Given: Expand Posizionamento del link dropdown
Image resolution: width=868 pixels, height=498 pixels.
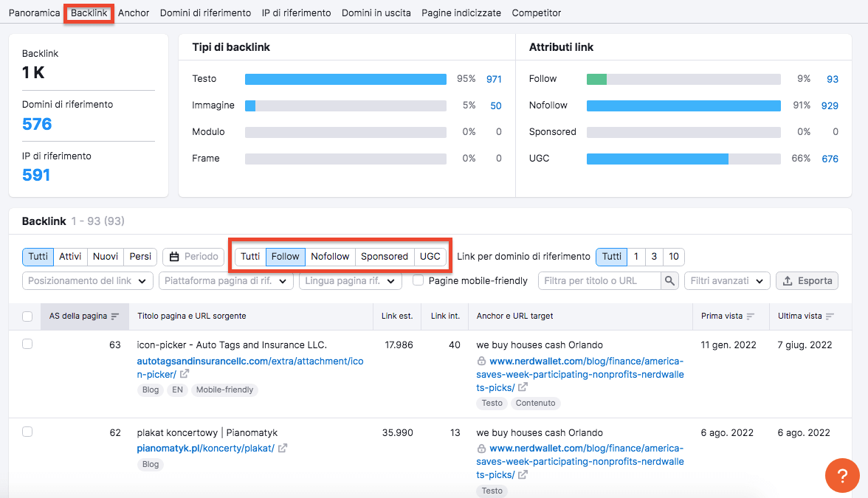Looking at the screenshot, I should pos(88,280).
